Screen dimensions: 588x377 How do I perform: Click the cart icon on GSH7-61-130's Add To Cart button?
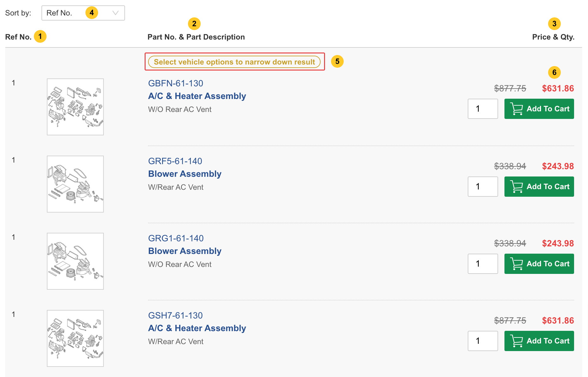517,341
